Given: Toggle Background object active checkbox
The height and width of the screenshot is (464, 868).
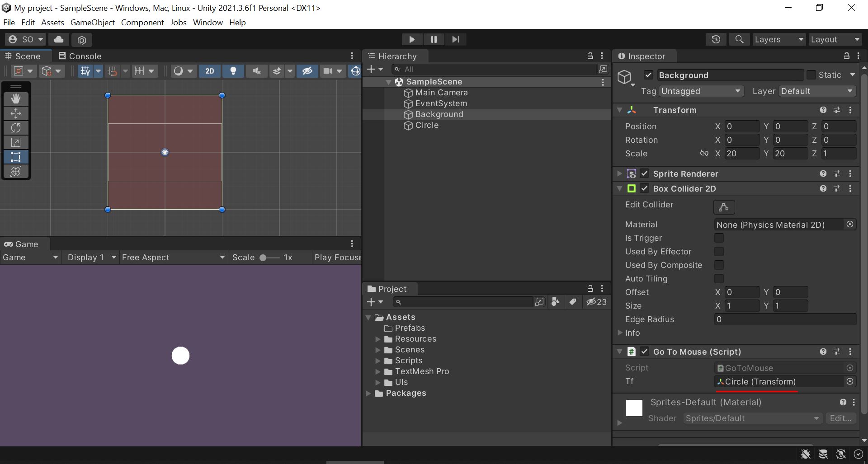Looking at the screenshot, I should pos(648,75).
